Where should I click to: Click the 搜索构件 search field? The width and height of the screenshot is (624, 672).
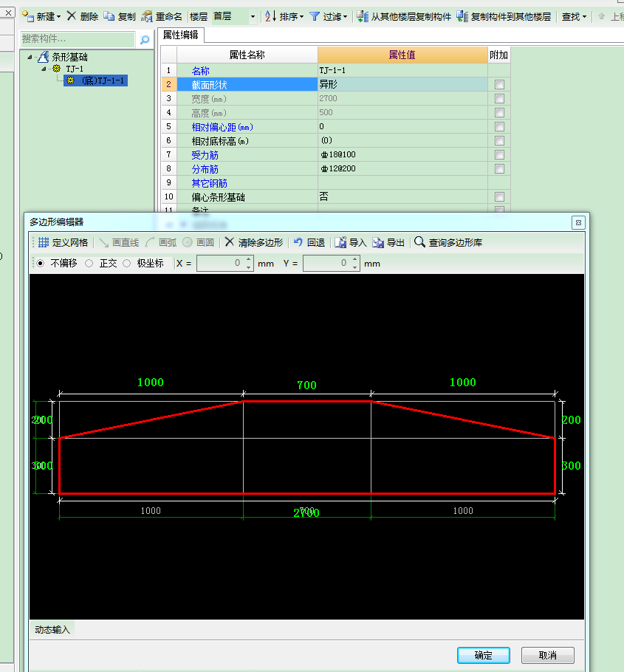point(78,39)
